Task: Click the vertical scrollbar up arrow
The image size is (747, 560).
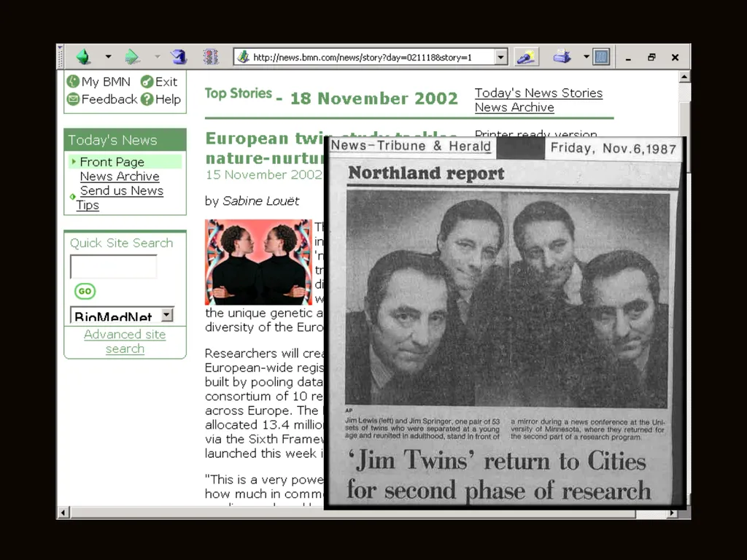Action: click(x=684, y=77)
